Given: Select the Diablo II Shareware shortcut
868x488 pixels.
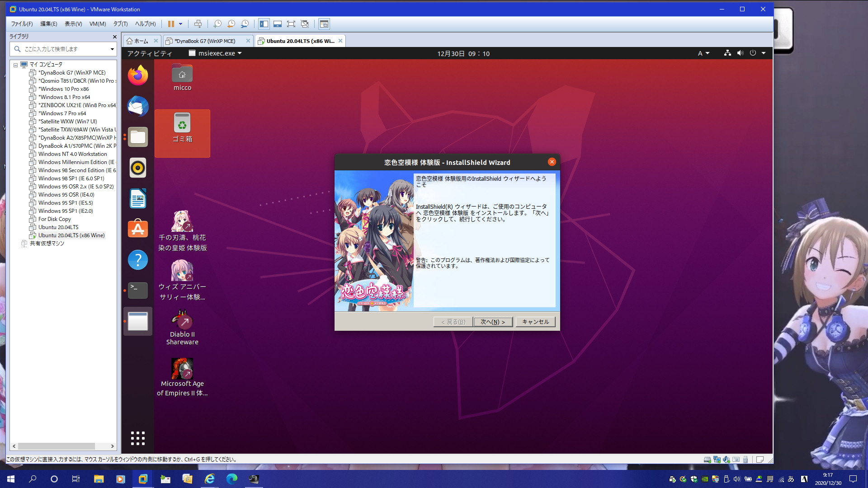Looking at the screenshot, I should [x=182, y=327].
